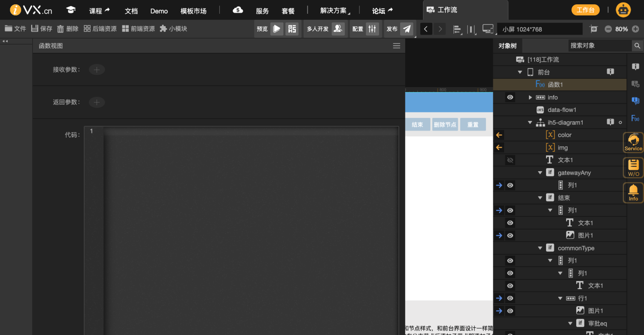Collapse the 审批eq condition

[x=570, y=323]
